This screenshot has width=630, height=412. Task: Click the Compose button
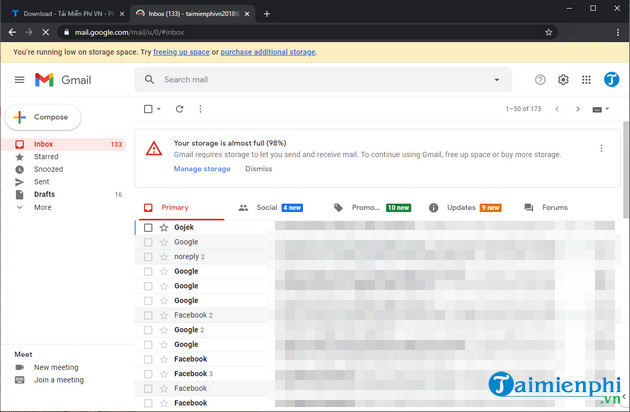[43, 117]
